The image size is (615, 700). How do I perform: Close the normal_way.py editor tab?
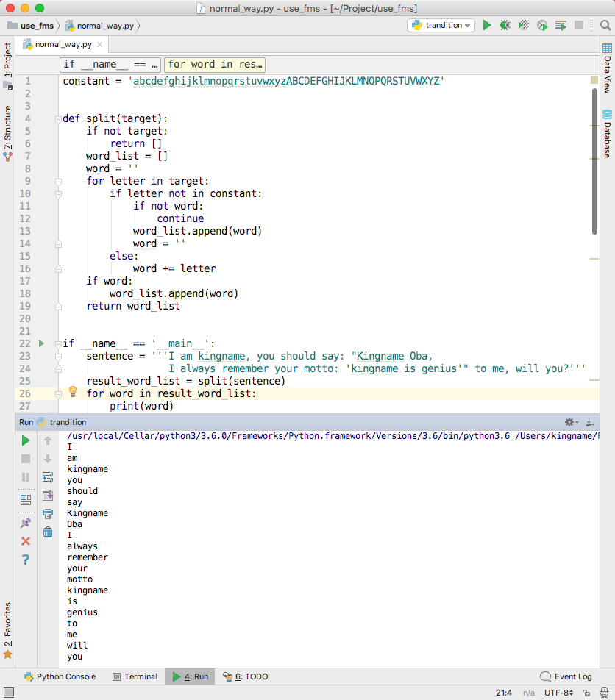click(99, 44)
